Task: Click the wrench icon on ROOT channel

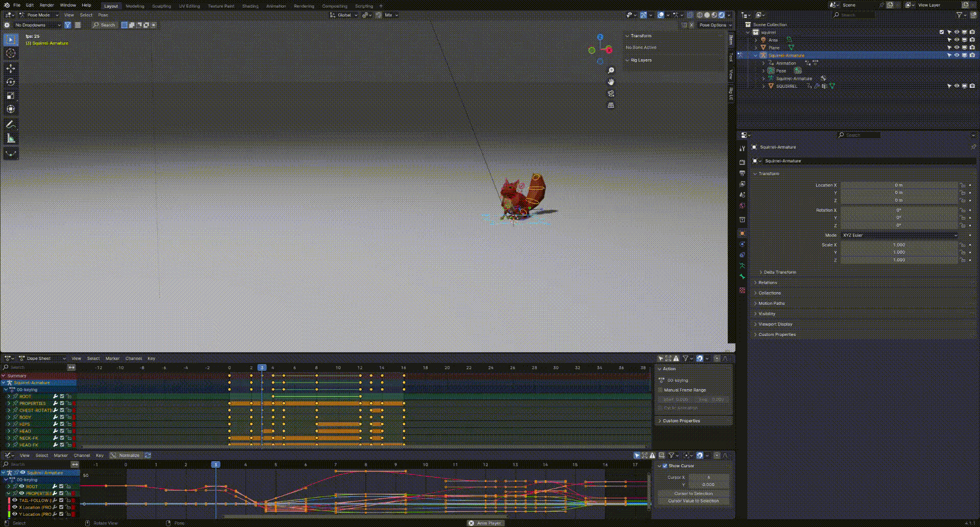Action: click(55, 396)
